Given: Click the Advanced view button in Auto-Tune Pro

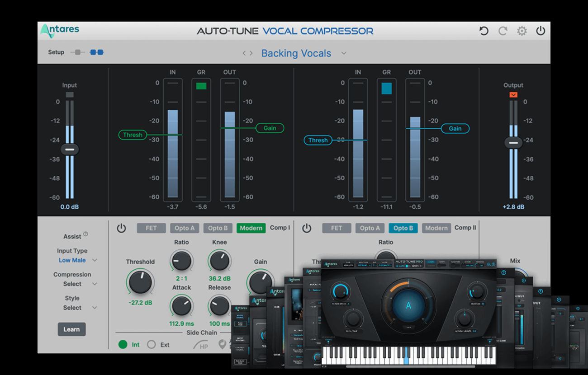Looking at the screenshot, I should point(348,265).
